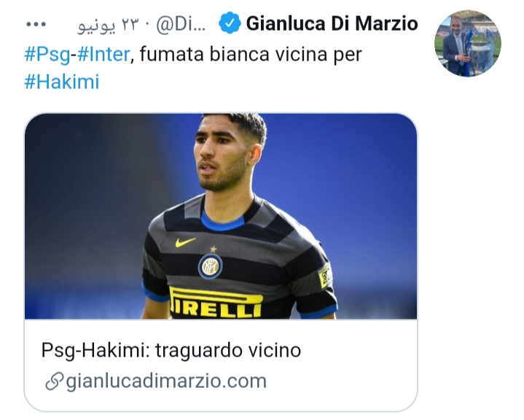Screen dimensions: 524x420
Task: Click the tweet text fumata bianca vicina per
Action: (x=251, y=54)
